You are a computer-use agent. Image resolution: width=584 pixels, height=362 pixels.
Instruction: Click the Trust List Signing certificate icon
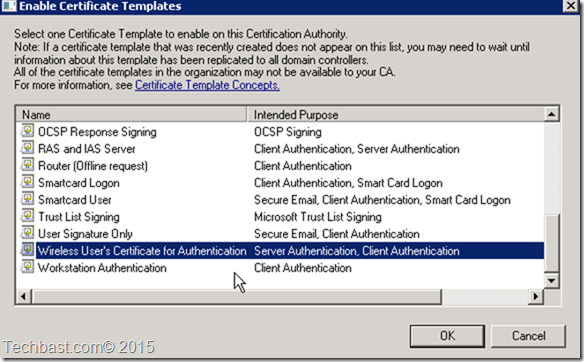pos(28,216)
